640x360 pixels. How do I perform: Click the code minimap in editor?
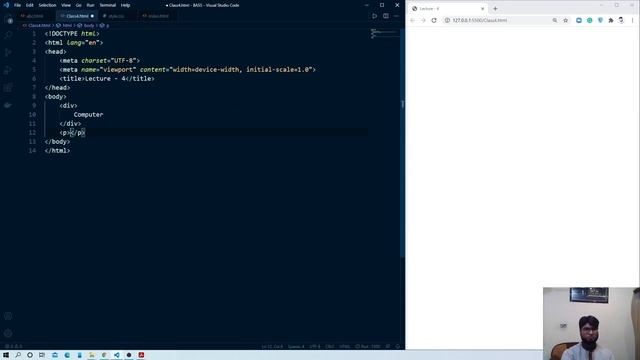(x=384, y=34)
